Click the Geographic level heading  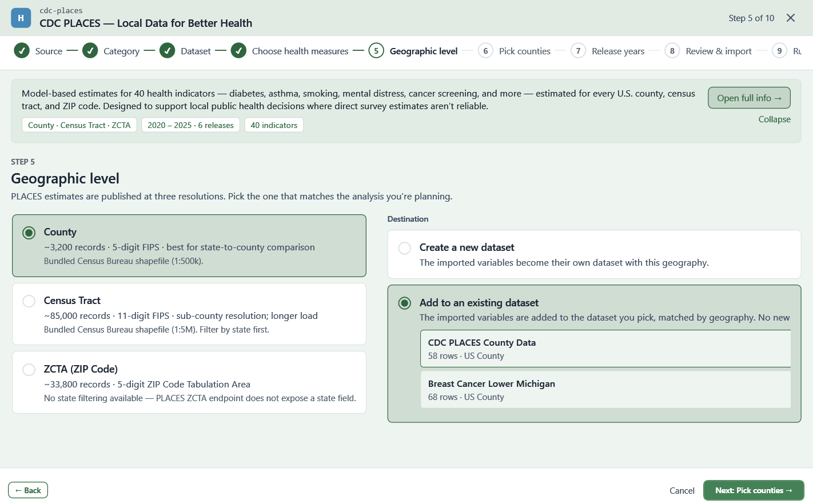coord(65,178)
